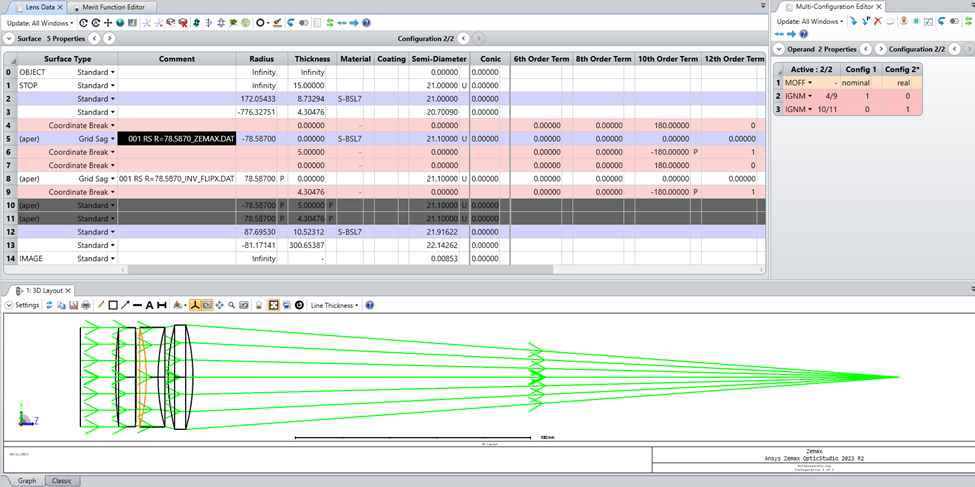Screen dimensions: 975x487
Task: Click the teal double-arrow icon in Lens Data toolbar
Action: [x=196, y=22]
